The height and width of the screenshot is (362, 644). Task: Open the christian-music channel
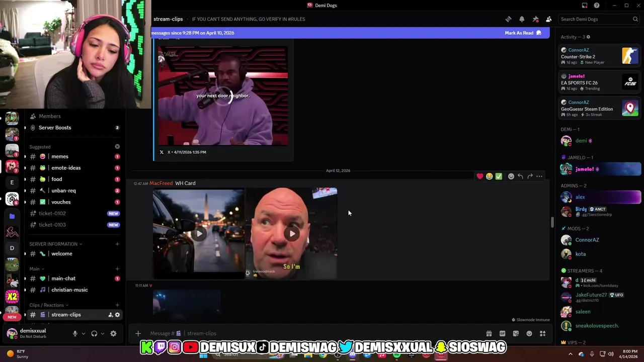tap(74, 290)
